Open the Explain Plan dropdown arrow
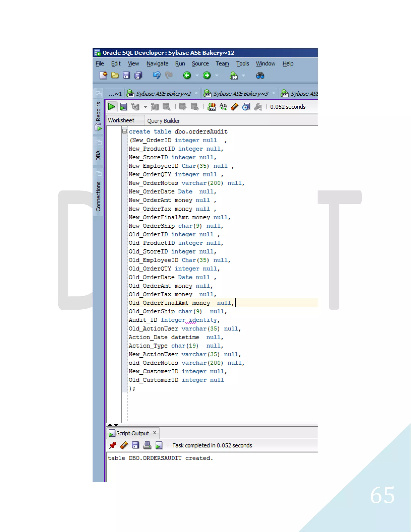This screenshot has width=411, height=532. coord(146,107)
